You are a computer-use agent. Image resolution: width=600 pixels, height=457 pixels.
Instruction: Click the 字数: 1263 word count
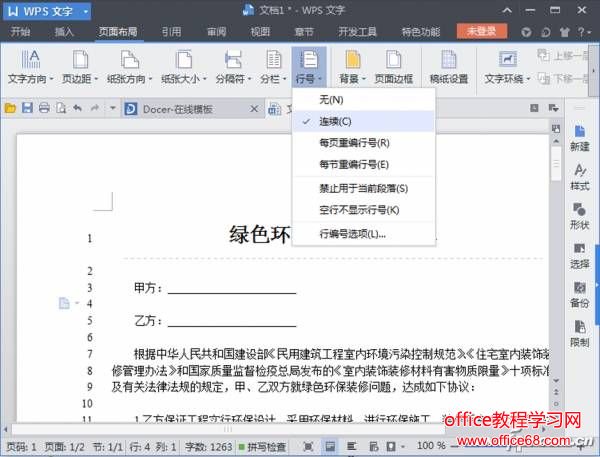coord(208,447)
